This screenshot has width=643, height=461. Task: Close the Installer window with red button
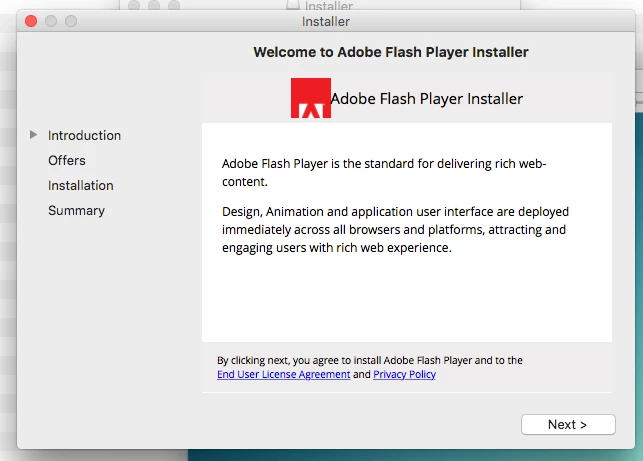pos(31,21)
